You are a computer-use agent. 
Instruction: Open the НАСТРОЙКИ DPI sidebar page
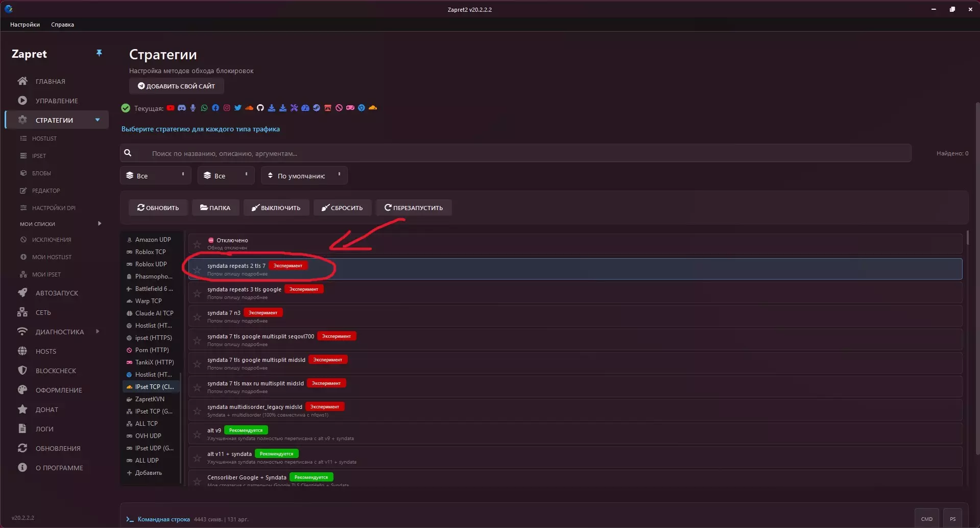(x=54, y=208)
